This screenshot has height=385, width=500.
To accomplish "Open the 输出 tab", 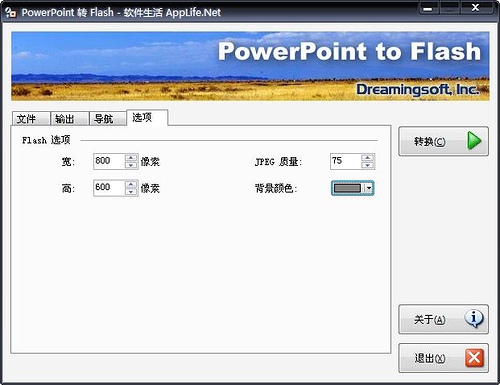I will point(69,119).
